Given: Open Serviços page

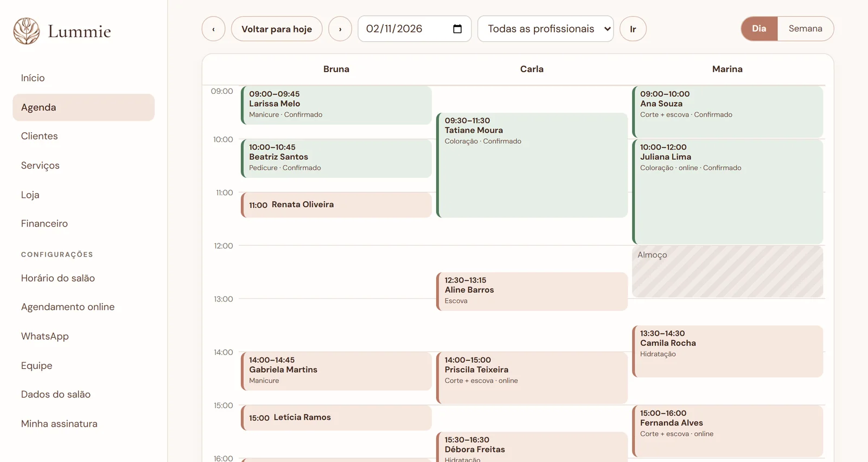Looking at the screenshot, I should point(84,165).
